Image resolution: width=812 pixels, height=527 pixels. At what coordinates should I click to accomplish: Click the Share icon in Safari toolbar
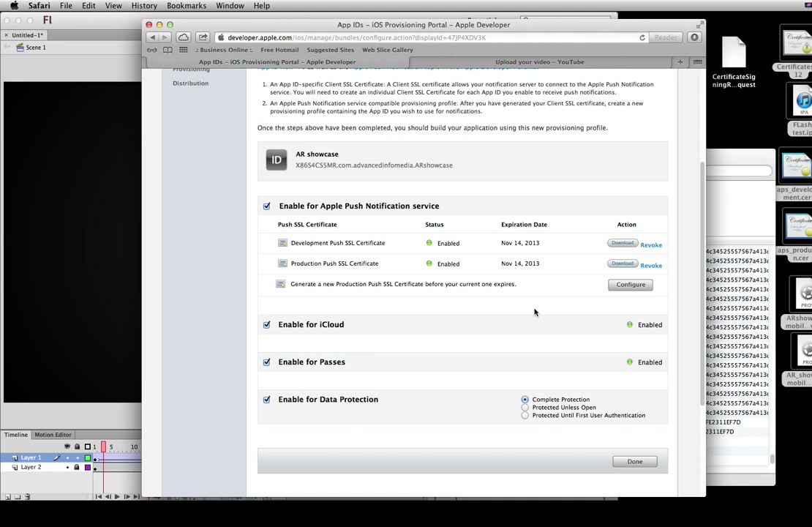(203, 37)
